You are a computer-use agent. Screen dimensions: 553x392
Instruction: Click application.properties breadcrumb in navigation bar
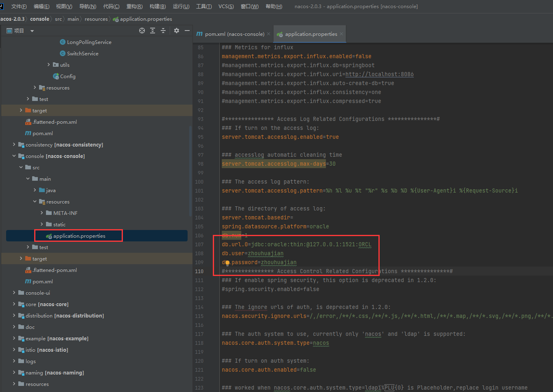(x=142, y=19)
